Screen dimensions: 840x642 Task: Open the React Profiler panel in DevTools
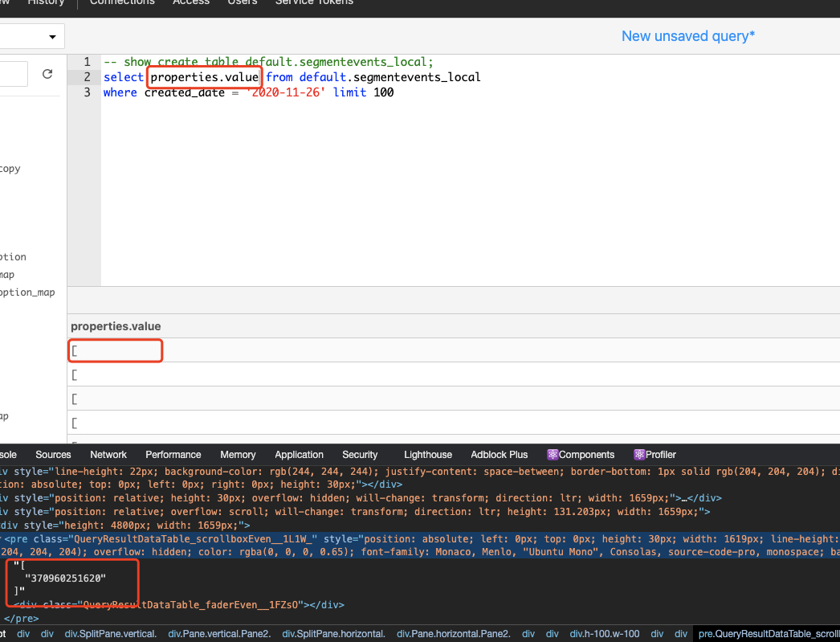(x=654, y=454)
